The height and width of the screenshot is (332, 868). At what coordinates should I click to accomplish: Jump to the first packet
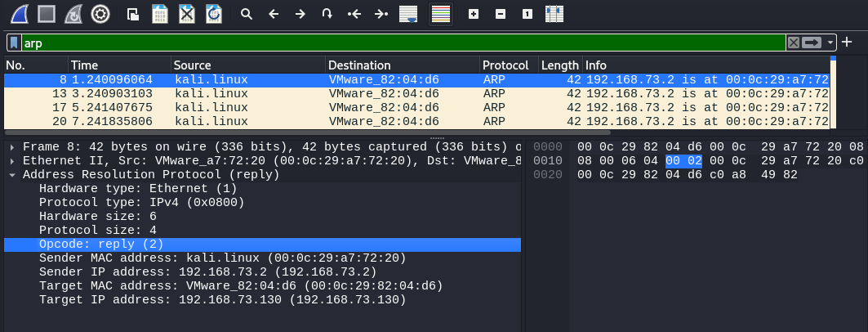[x=354, y=14]
